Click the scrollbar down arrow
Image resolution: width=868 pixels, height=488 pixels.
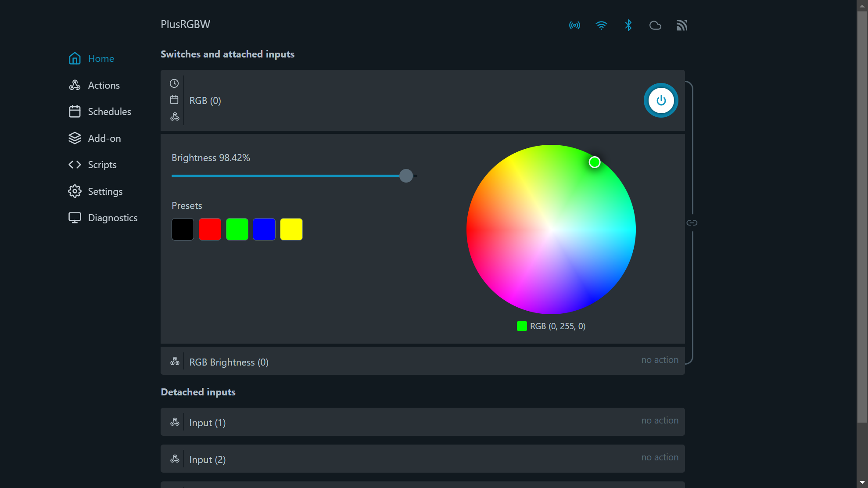[861, 482]
